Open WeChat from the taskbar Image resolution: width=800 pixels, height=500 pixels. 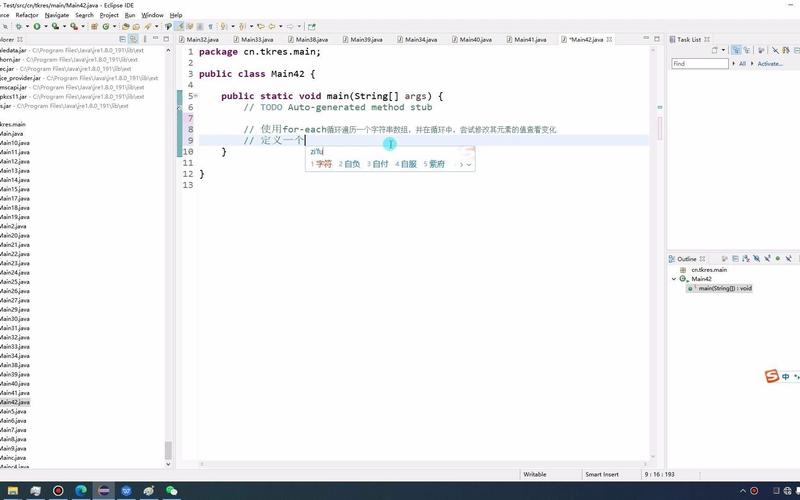pos(171,491)
